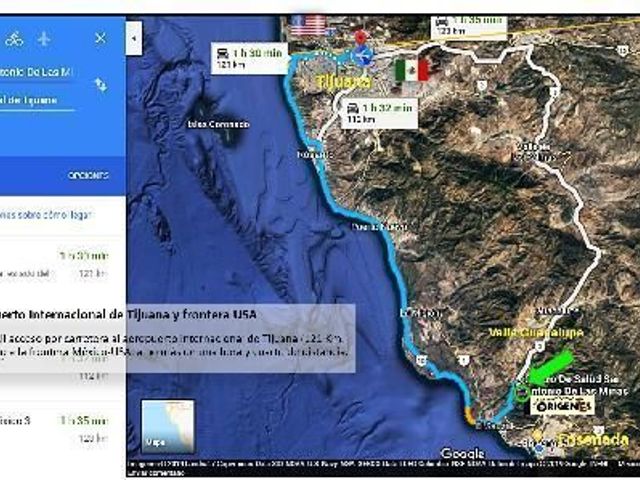Select the 1 h 30 min route in list
The image size is (640, 480).
click(62, 264)
